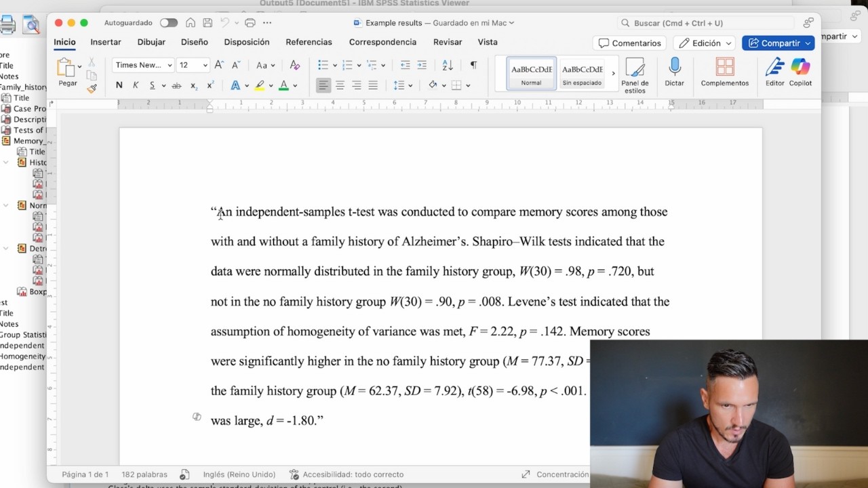Increase font size with large A icon
The width and height of the screenshot is (868, 488).
[x=219, y=65]
